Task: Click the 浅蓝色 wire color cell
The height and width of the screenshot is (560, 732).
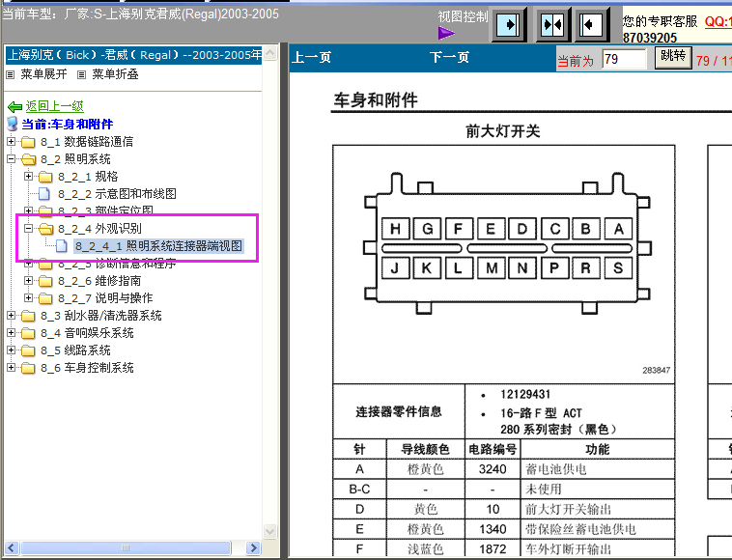Action: 425,548
